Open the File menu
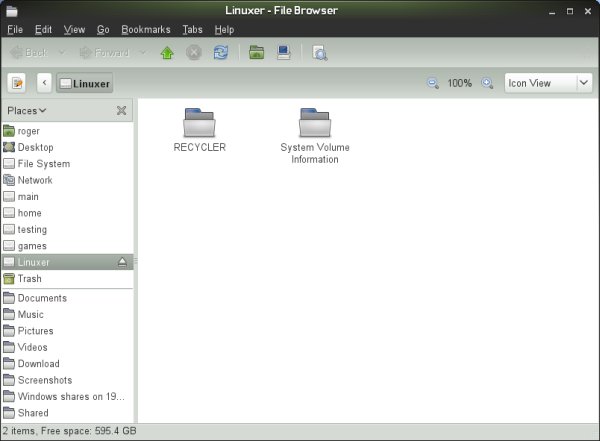The image size is (600, 441). pyautogui.click(x=15, y=29)
